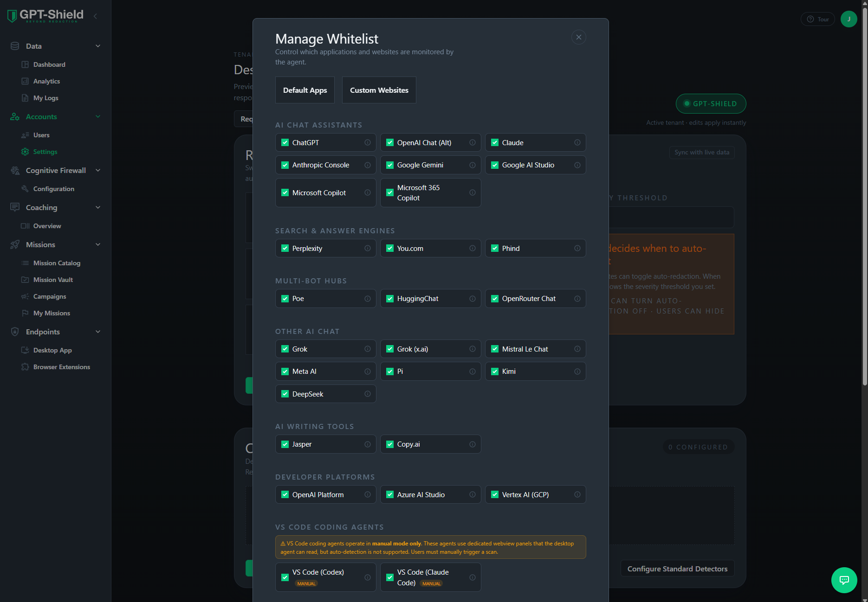The image size is (868, 602).
Task: Show info for Phind
Action: [x=577, y=248]
